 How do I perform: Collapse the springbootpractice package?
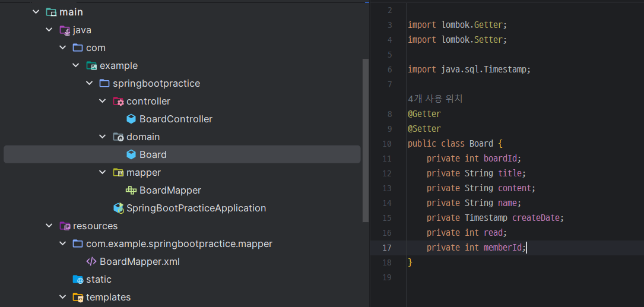(x=89, y=83)
